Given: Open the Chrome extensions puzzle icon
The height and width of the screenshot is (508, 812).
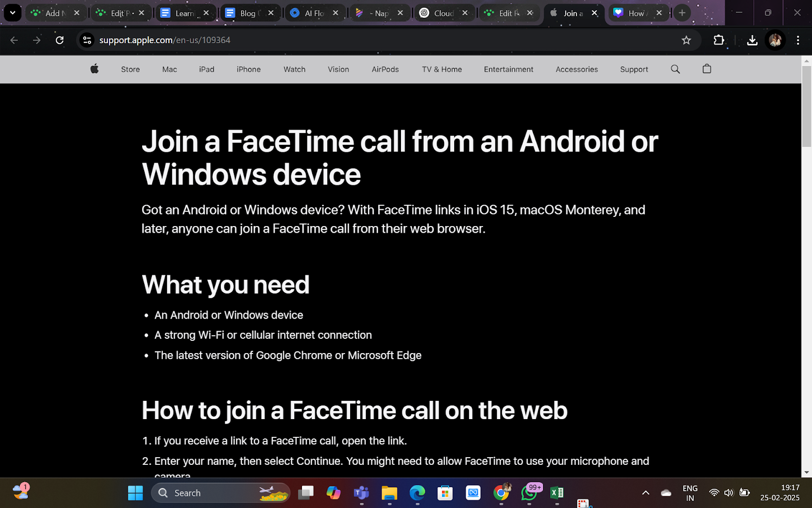Looking at the screenshot, I should (x=719, y=40).
